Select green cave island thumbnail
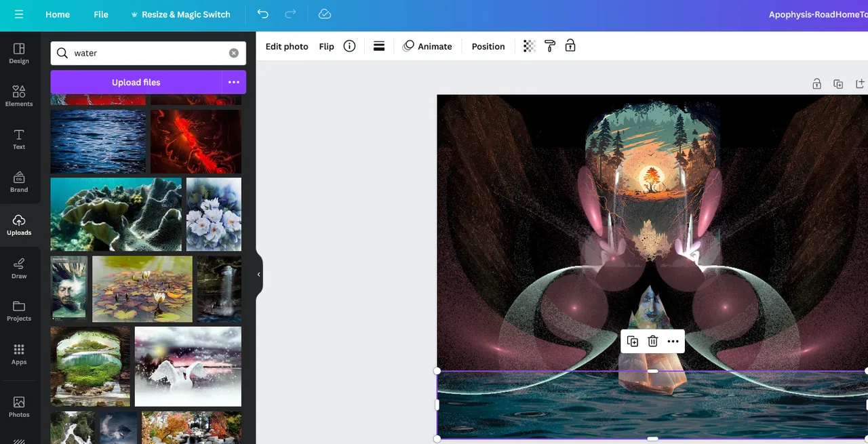The image size is (868, 444). pos(90,366)
